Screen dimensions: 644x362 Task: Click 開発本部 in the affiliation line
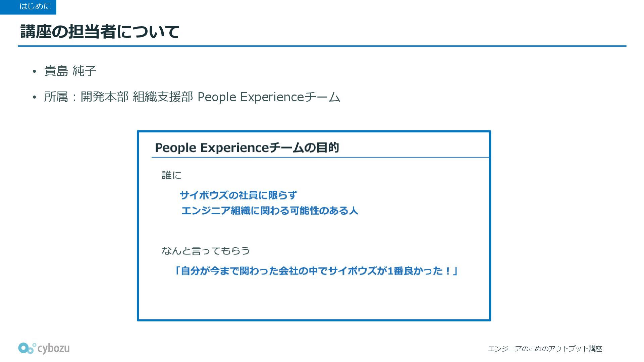click(x=105, y=97)
